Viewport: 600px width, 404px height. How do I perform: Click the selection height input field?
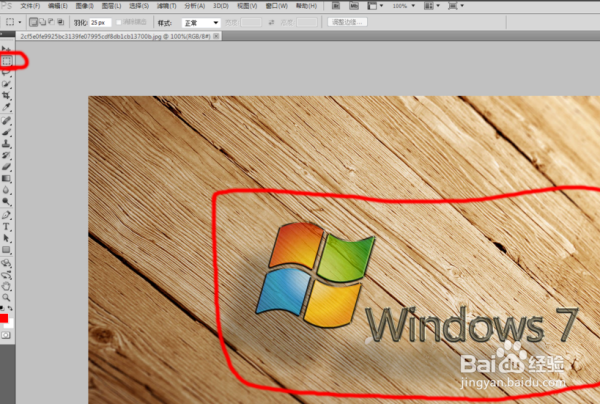(x=307, y=23)
